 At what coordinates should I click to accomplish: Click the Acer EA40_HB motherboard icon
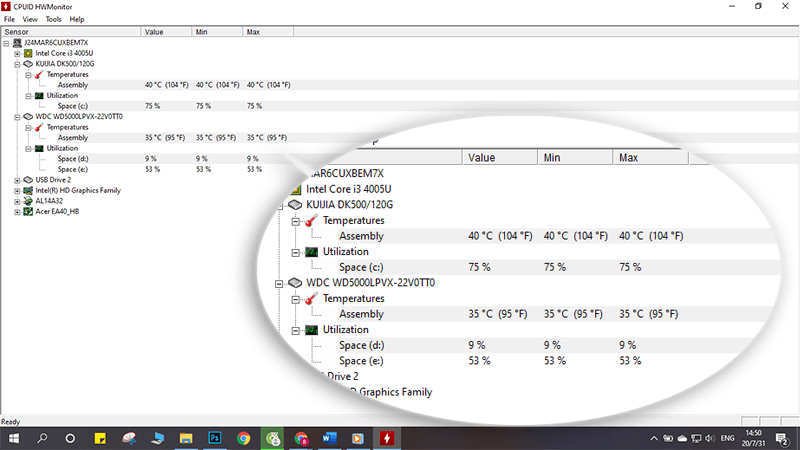coord(28,211)
